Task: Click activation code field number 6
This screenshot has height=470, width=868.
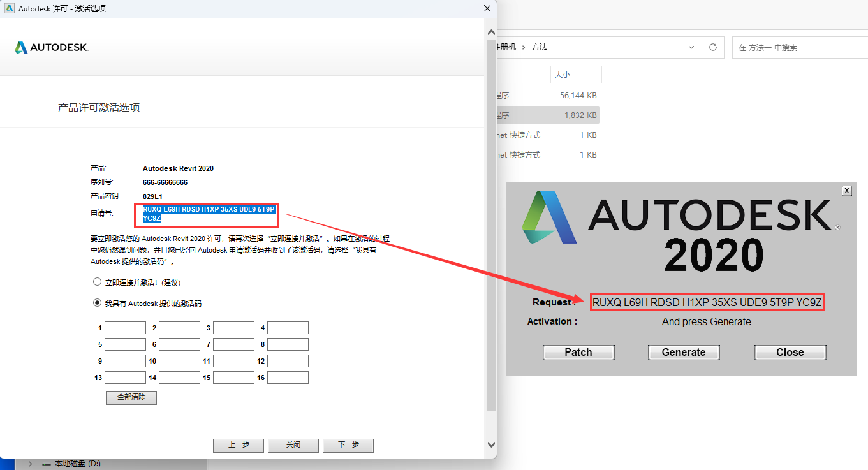Action: point(180,344)
